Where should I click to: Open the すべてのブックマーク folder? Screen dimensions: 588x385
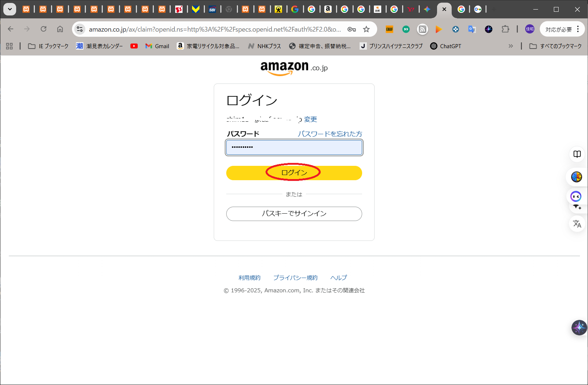[x=555, y=46]
